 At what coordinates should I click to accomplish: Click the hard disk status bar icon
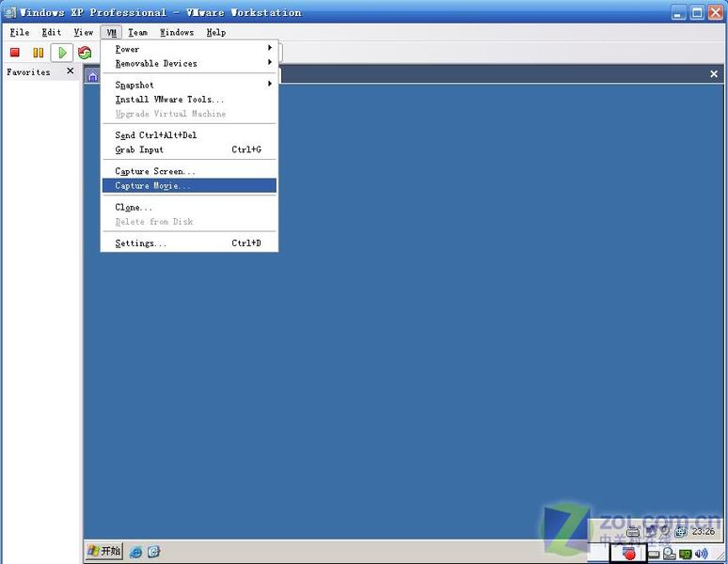(x=654, y=555)
